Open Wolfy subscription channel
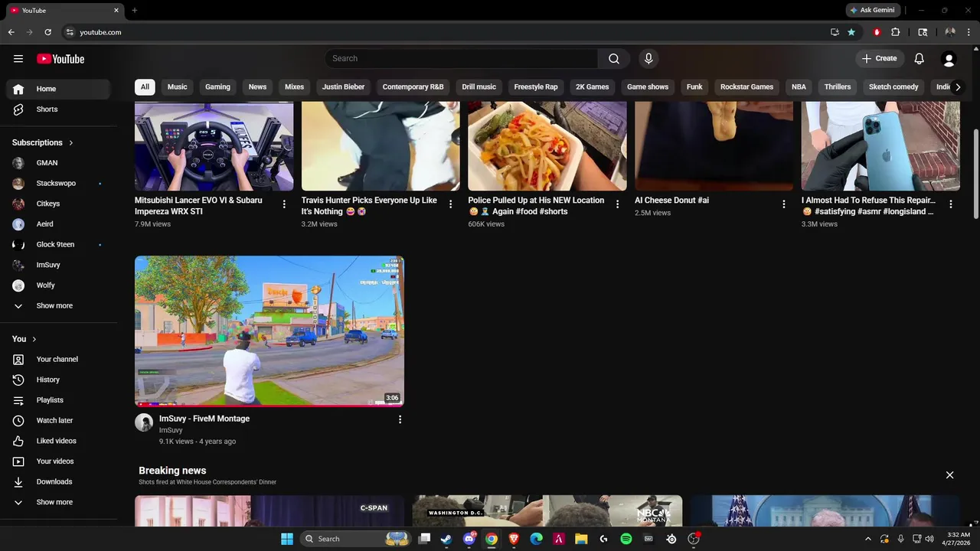Viewport: 980px width, 551px height. point(58,285)
